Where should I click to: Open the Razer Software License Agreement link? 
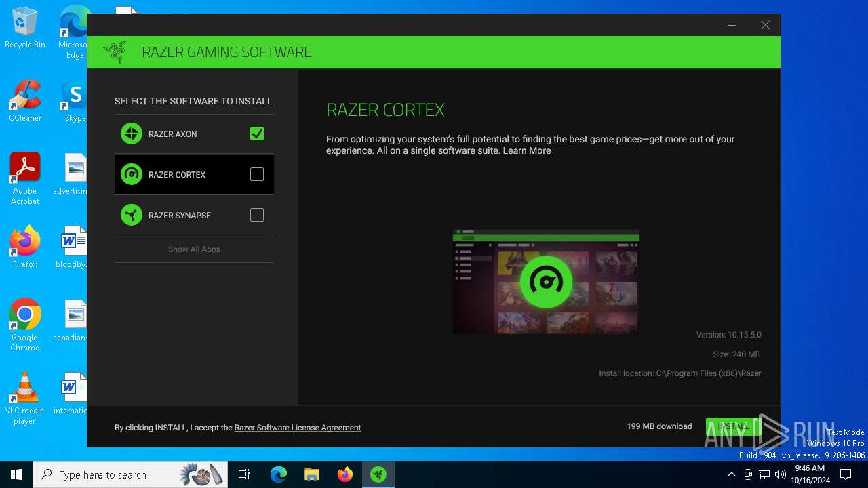(298, 428)
